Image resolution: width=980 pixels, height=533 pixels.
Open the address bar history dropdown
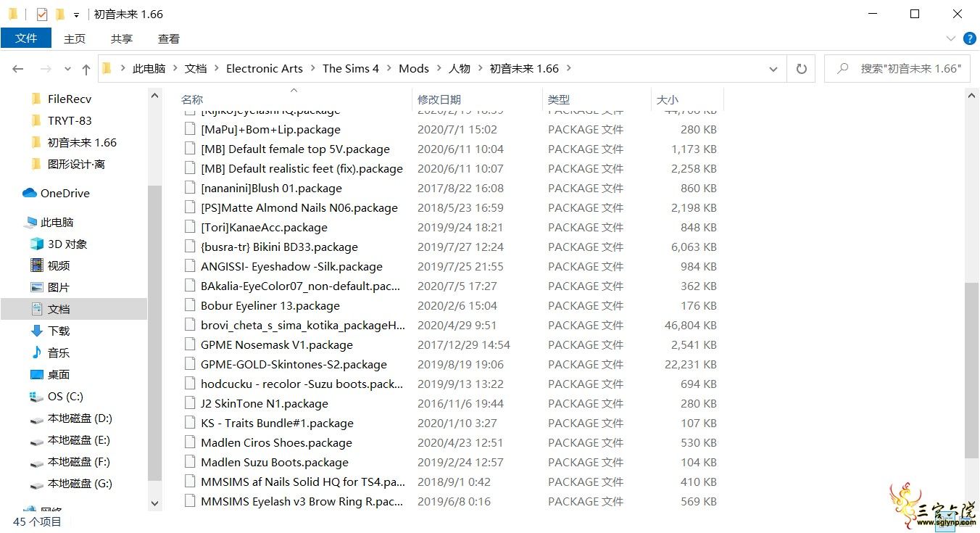coord(773,69)
